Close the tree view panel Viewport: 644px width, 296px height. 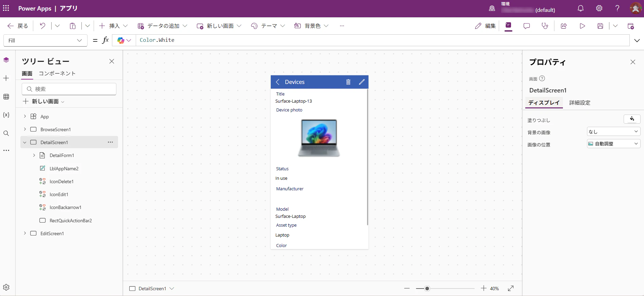(x=112, y=61)
